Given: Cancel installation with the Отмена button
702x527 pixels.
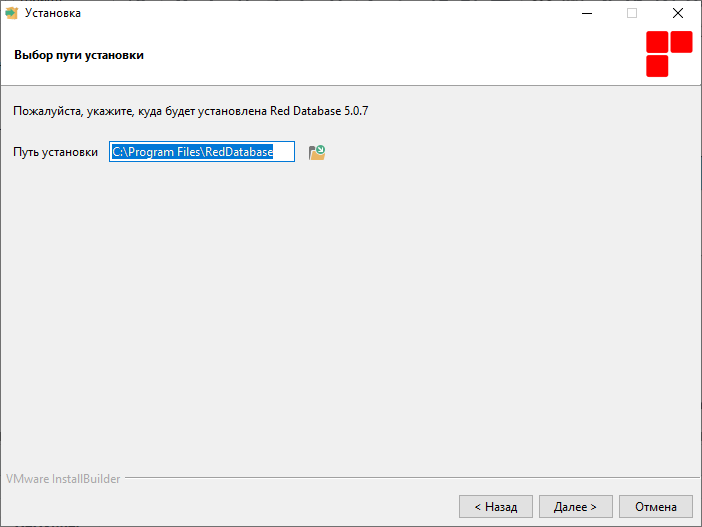Looking at the screenshot, I should coord(655,506).
